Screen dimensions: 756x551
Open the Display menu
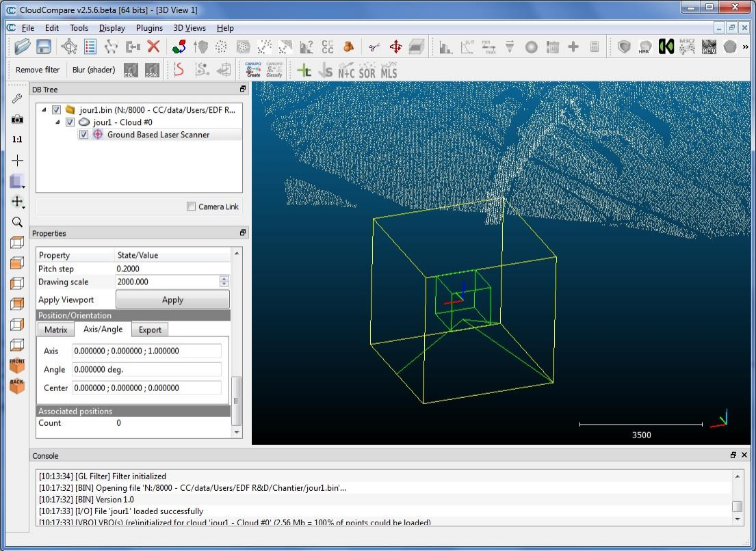tap(112, 28)
